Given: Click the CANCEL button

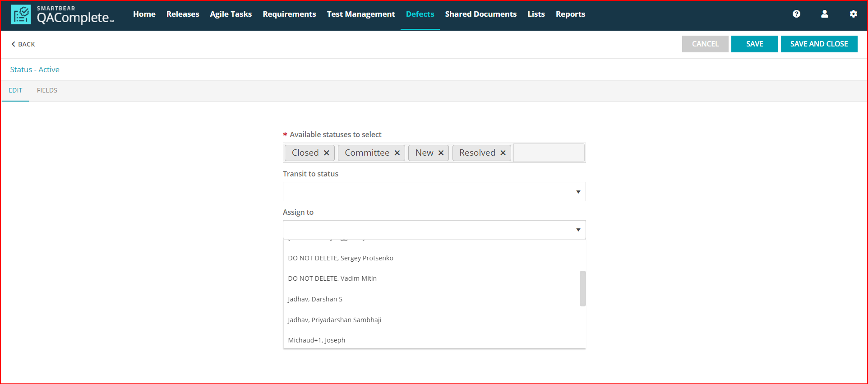Looking at the screenshot, I should (x=705, y=44).
